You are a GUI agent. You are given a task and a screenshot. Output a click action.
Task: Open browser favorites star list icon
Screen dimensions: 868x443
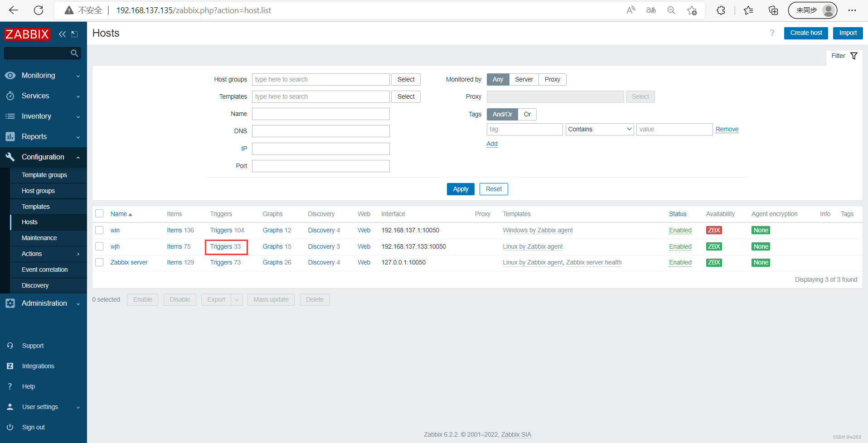(x=748, y=10)
